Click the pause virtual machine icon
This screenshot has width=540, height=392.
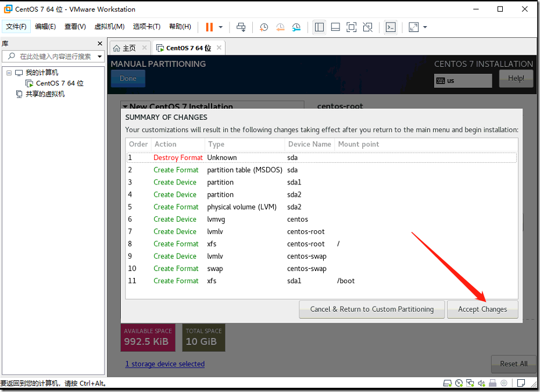tap(209, 27)
